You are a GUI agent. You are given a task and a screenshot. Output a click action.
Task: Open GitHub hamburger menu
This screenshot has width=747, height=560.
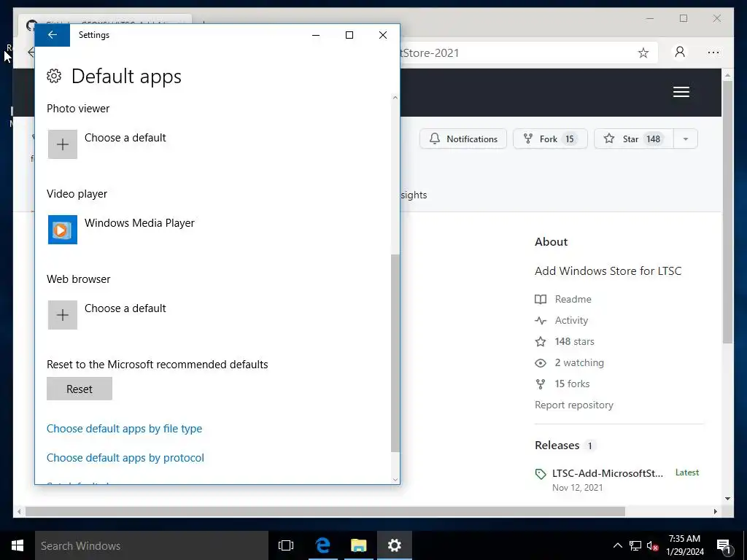(x=681, y=92)
